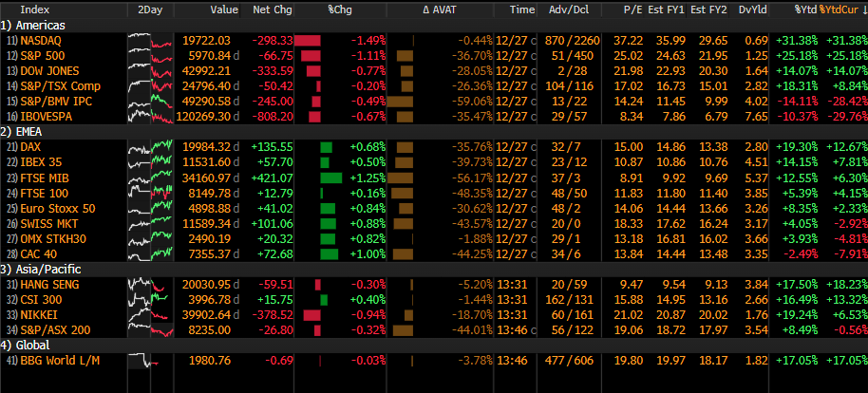The image size is (868, 393).
Task: Open IBOVESPA 2-day sparkline chart
Action: pos(151,117)
